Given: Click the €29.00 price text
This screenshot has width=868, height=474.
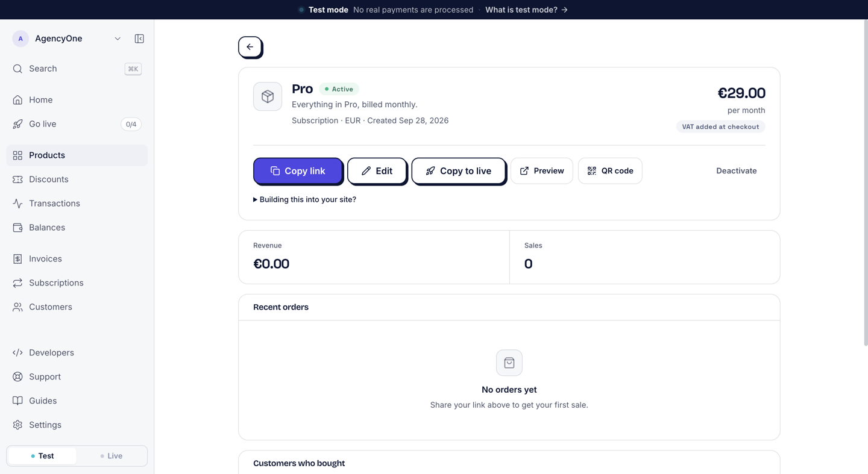Looking at the screenshot, I should pyautogui.click(x=741, y=93).
